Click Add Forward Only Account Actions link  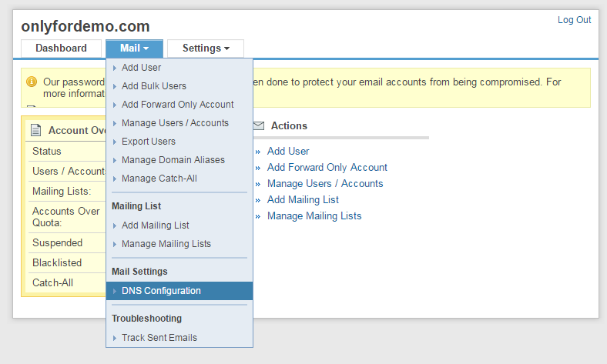point(327,168)
